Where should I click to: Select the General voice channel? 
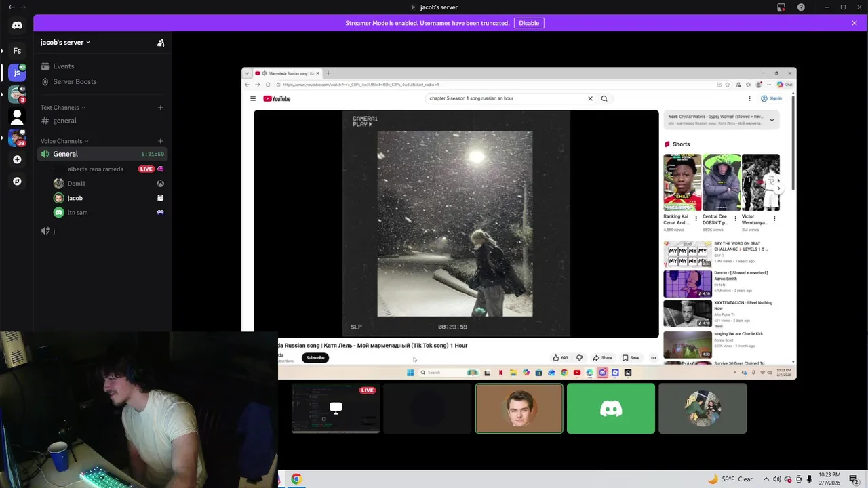tap(102, 154)
